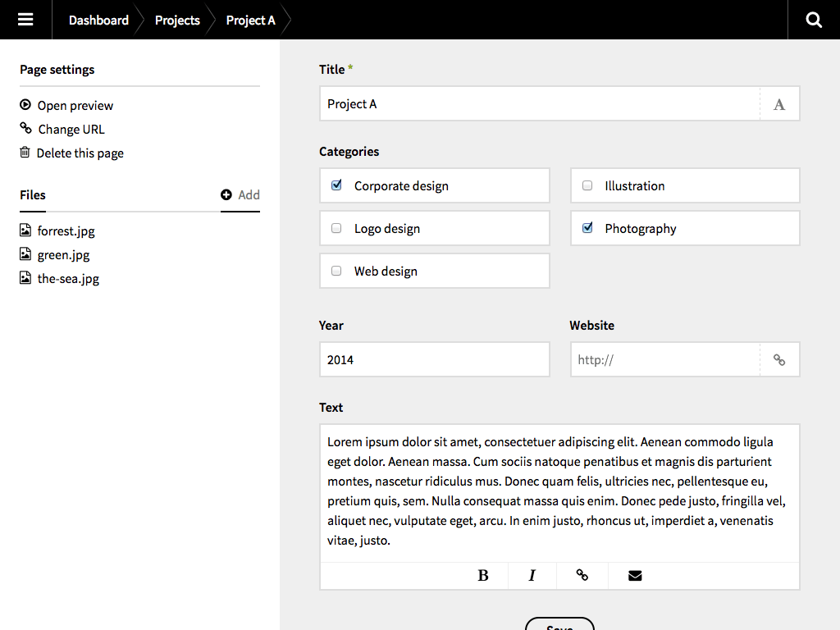
Task: Click the Open preview play icon
Action: [x=25, y=104]
